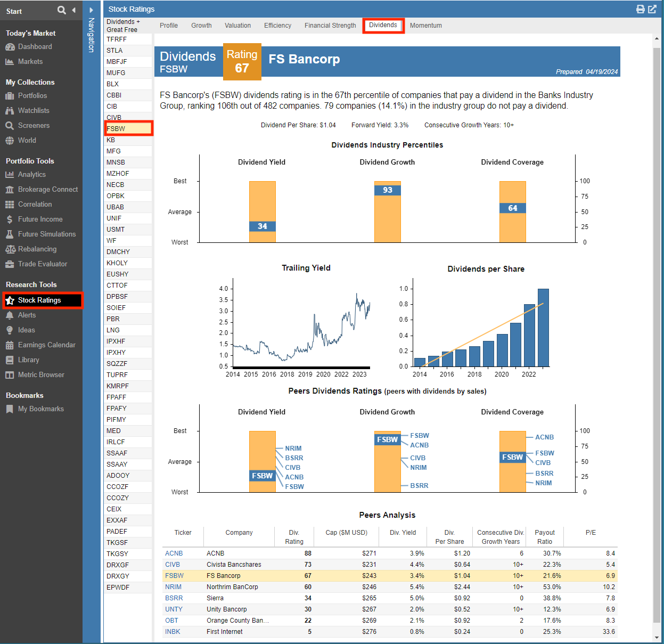664x644 pixels.
Task: Click the Future Income dollar icon
Action: point(10,219)
